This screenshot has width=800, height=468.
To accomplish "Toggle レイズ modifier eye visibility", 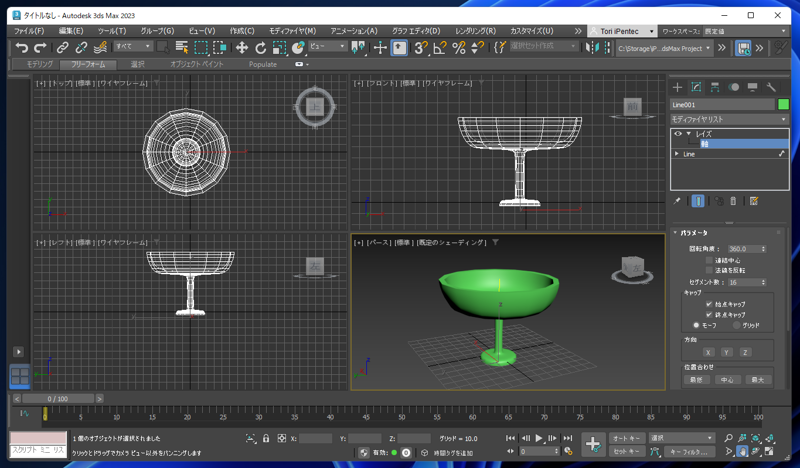I will point(678,134).
